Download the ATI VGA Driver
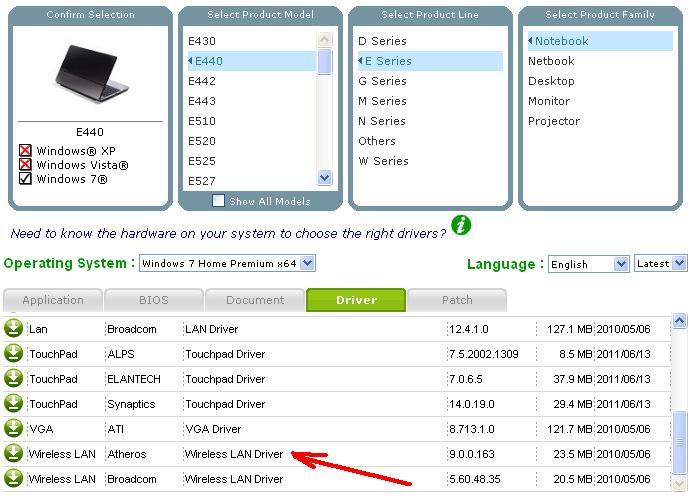This screenshot has width=694, height=500. point(13,428)
